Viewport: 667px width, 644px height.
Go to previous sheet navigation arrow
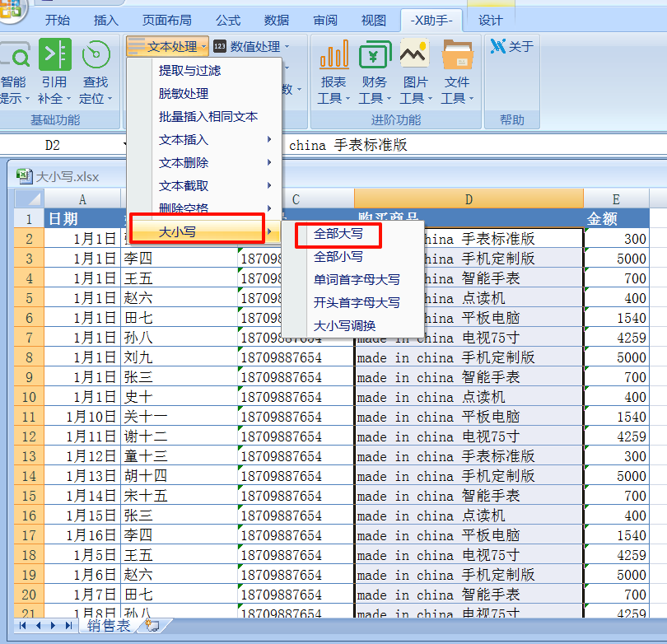tap(38, 625)
